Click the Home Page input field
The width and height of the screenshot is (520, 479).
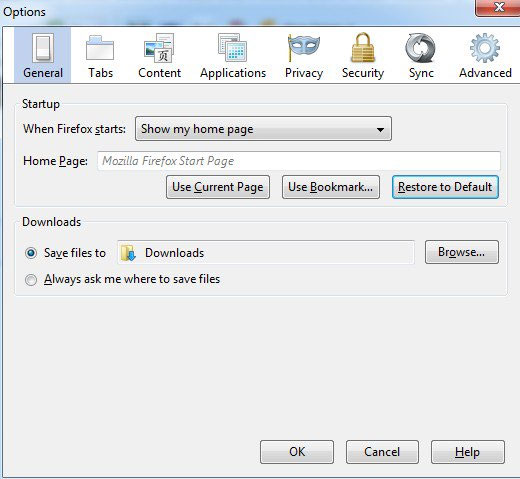pyautogui.click(x=299, y=161)
